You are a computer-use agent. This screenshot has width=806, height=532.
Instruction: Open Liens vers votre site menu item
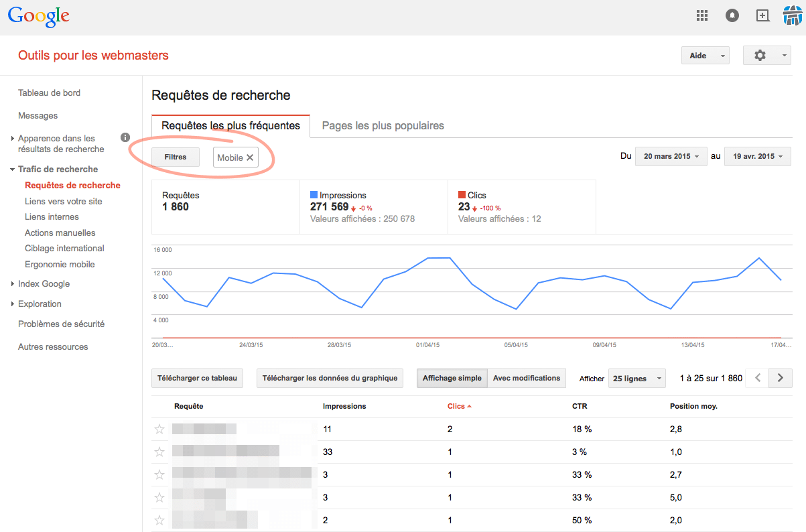tap(64, 202)
